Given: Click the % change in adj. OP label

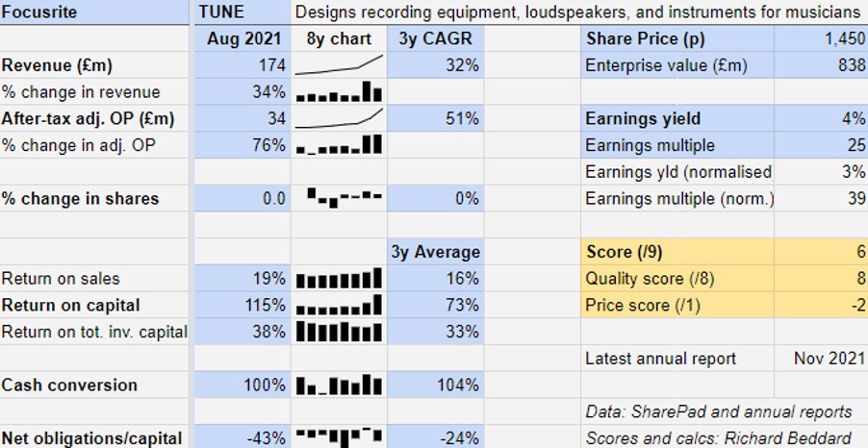Looking at the screenshot, I should coord(79,145).
